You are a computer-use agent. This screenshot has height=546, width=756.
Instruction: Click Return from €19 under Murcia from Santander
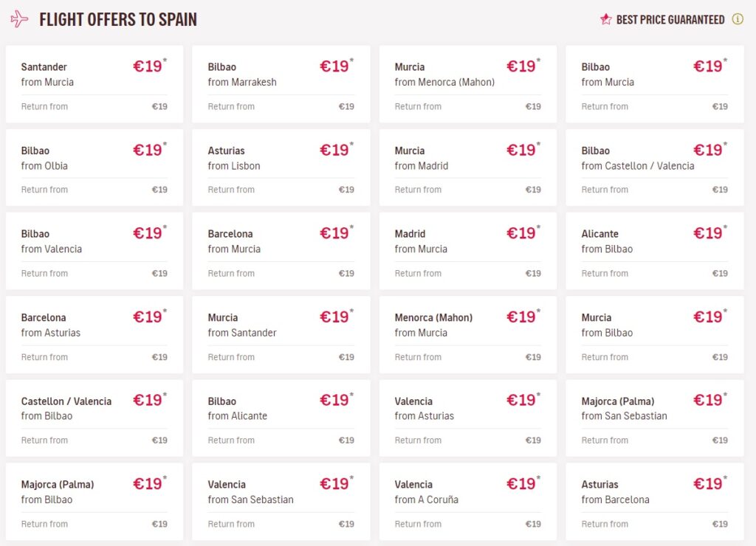[x=281, y=357]
